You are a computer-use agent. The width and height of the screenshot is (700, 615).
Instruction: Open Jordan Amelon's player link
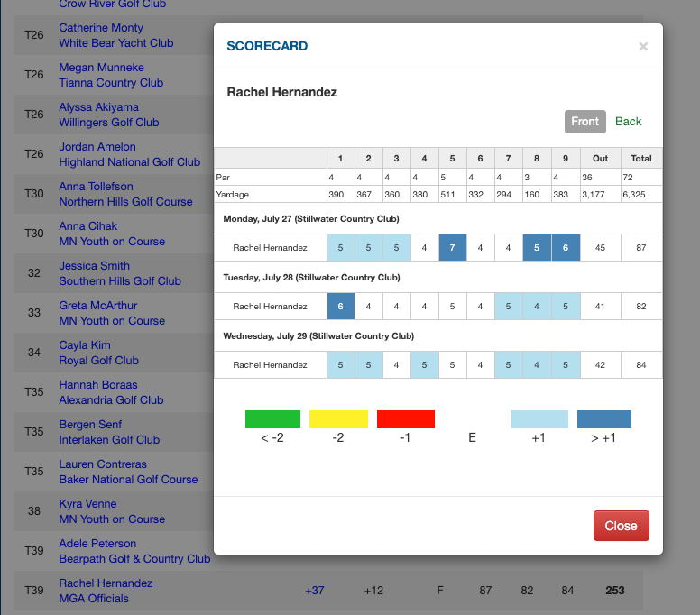pyautogui.click(x=97, y=147)
